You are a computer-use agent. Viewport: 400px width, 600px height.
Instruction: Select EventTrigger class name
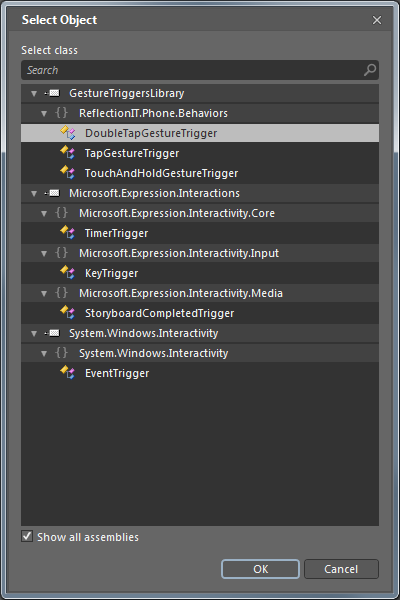pyautogui.click(x=117, y=373)
